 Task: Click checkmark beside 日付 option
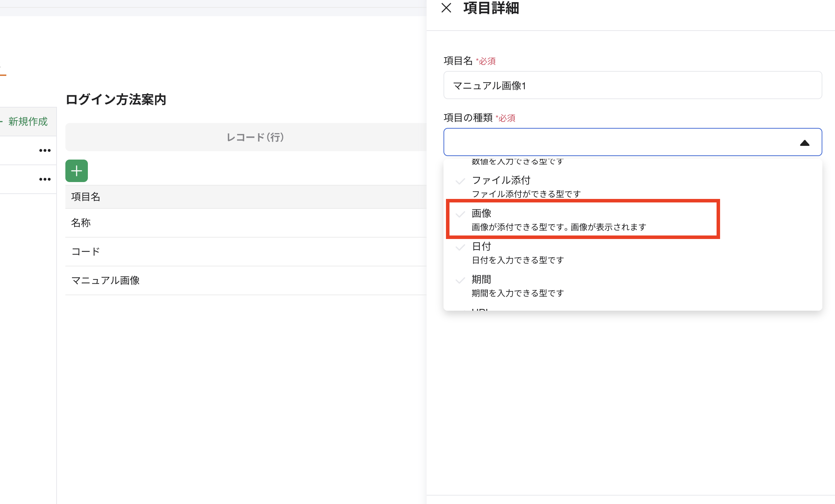tap(460, 247)
